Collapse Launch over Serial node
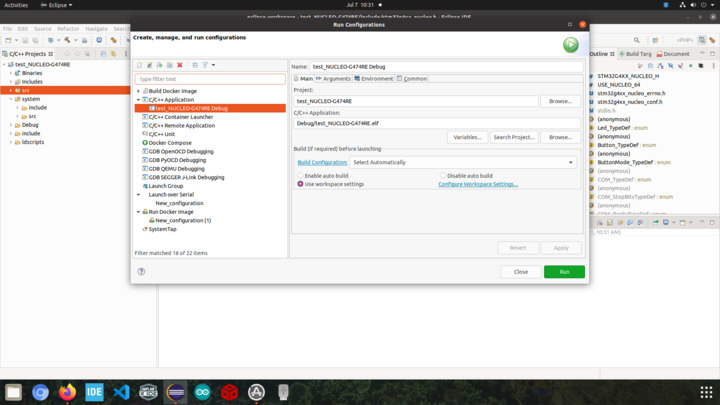Viewport: 720px width, 405px height. pyautogui.click(x=139, y=195)
